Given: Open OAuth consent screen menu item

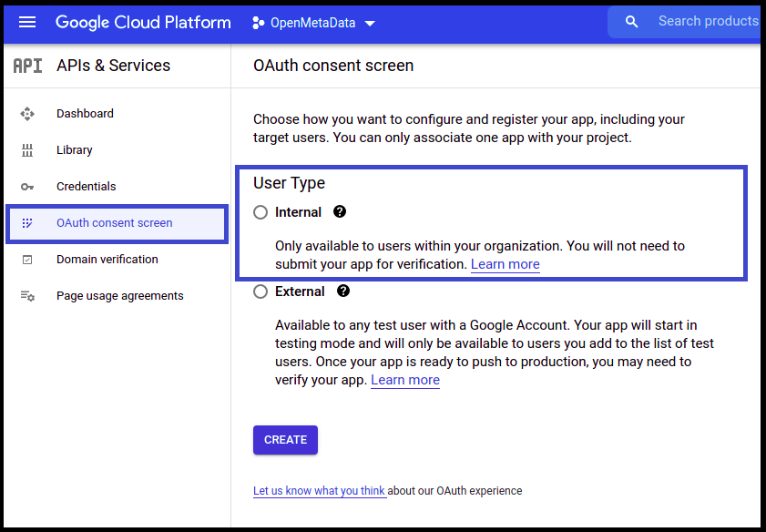Looking at the screenshot, I should pyautogui.click(x=114, y=223).
